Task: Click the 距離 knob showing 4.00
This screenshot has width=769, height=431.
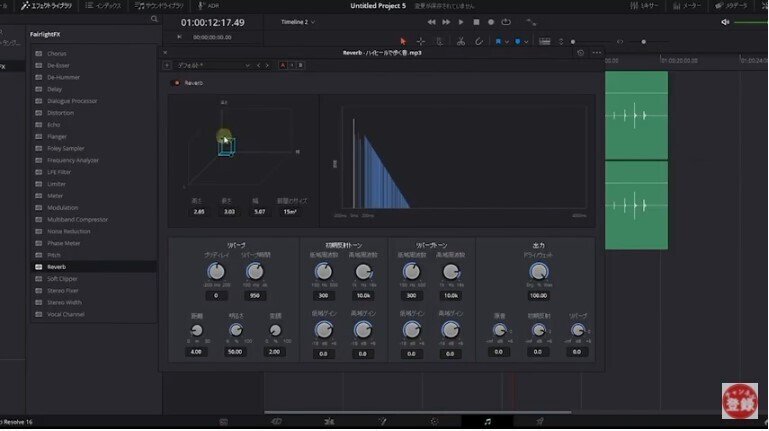Action: [196, 330]
